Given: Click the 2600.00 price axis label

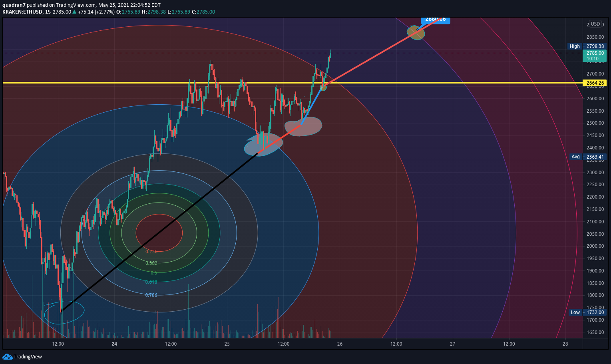Looking at the screenshot, I should coord(595,99).
